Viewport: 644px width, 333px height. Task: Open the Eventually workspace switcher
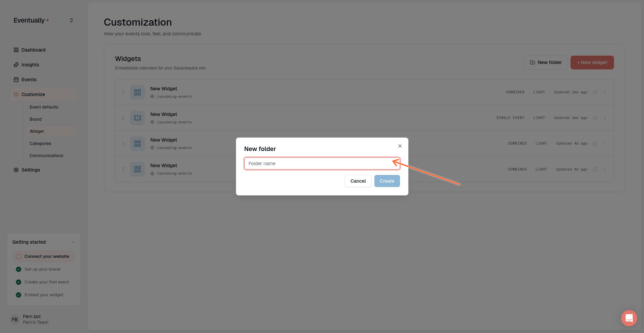click(x=71, y=20)
